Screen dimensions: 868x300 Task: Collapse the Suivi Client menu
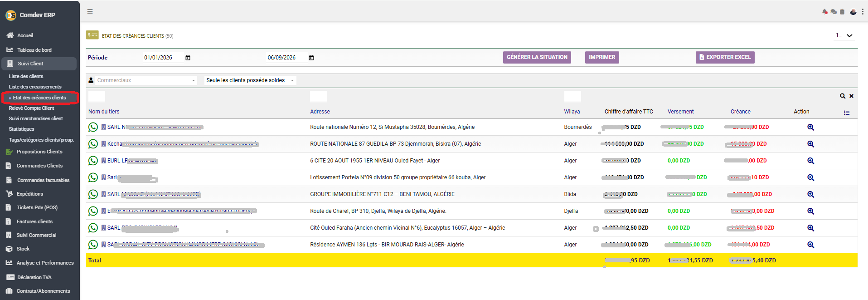point(39,64)
